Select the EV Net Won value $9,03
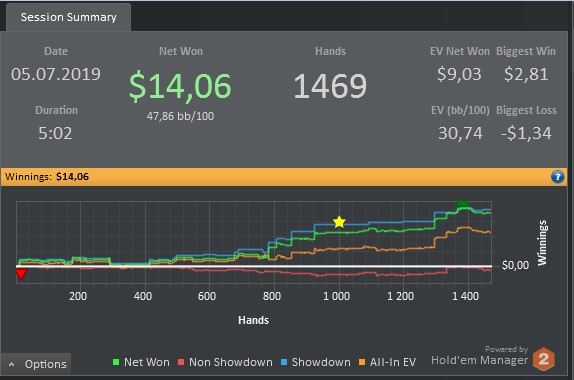Screen dimensions: 574x380 [459, 74]
